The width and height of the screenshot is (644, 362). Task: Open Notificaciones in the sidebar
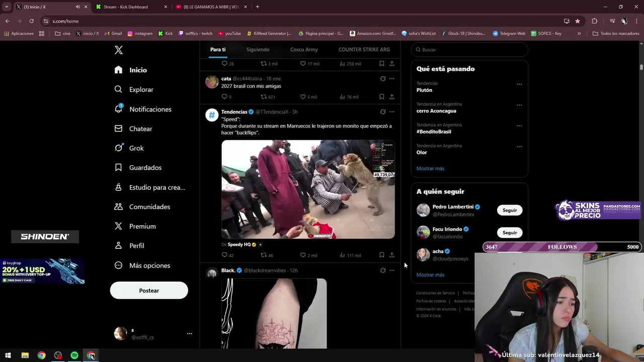pyautogui.click(x=143, y=109)
